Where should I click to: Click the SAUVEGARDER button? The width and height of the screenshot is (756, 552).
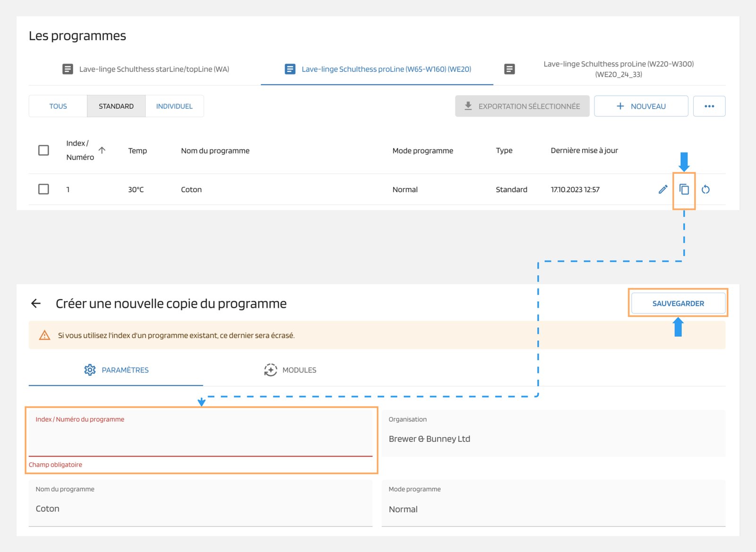click(678, 304)
